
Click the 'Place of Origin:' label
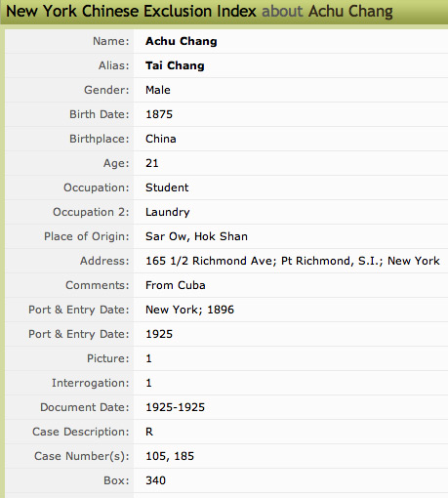click(87, 236)
